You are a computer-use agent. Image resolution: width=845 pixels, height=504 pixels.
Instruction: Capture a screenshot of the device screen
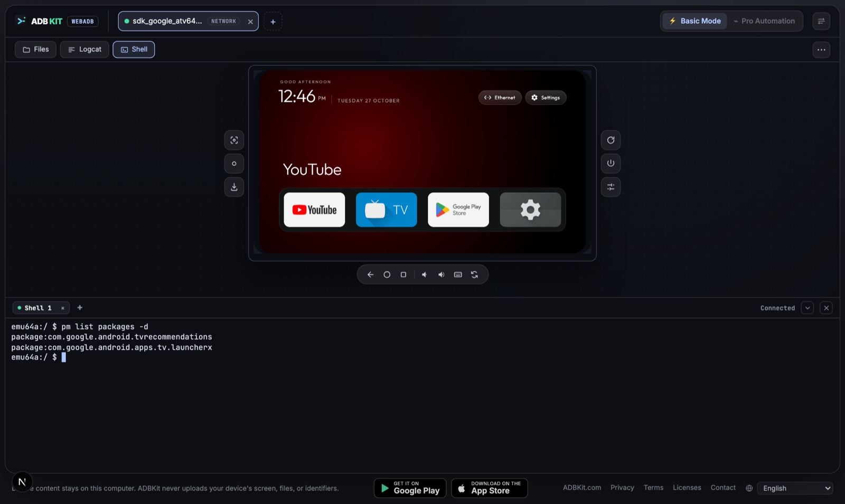tap(234, 140)
